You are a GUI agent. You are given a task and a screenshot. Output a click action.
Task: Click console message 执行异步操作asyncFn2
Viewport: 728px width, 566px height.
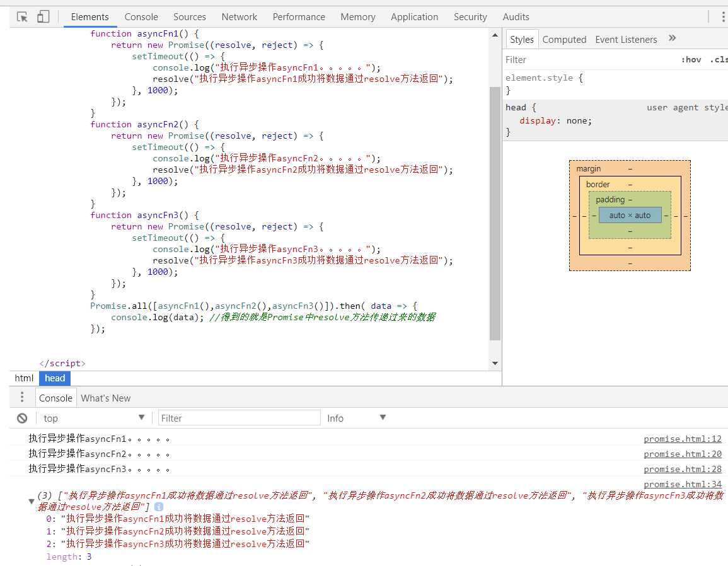(99, 454)
